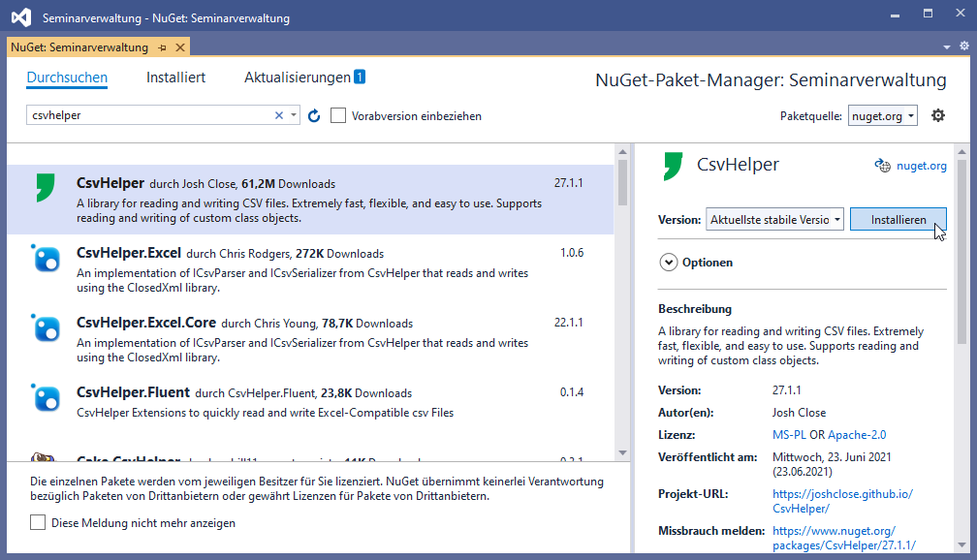Switch to the Installiert tab
The height and width of the screenshot is (560, 977).
click(x=175, y=78)
